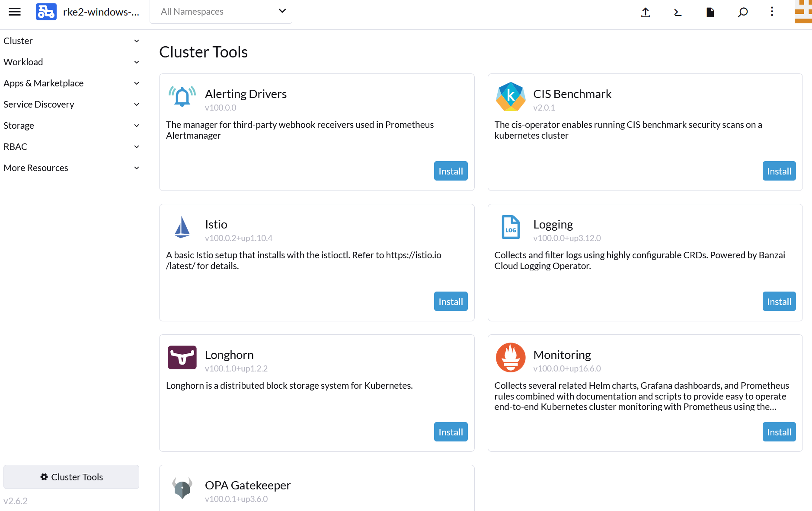
Task: Select Service Discovery in the sidebar
Action: click(x=38, y=104)
